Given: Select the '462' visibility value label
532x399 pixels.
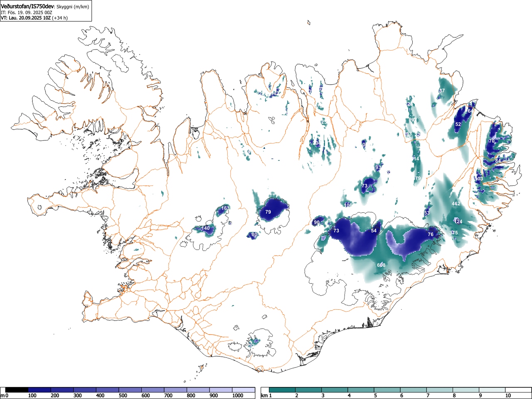Looking at the screenshot, I should 456,204.
